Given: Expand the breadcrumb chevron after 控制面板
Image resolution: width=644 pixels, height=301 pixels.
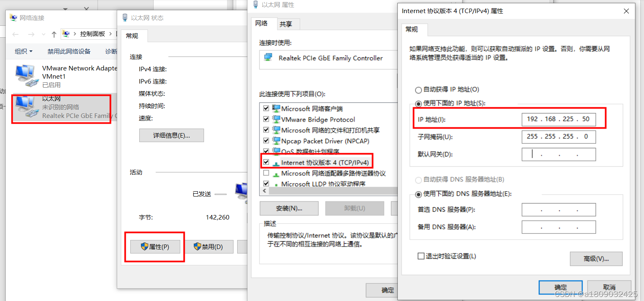Looking at the screenshot, I should [111, 34].
